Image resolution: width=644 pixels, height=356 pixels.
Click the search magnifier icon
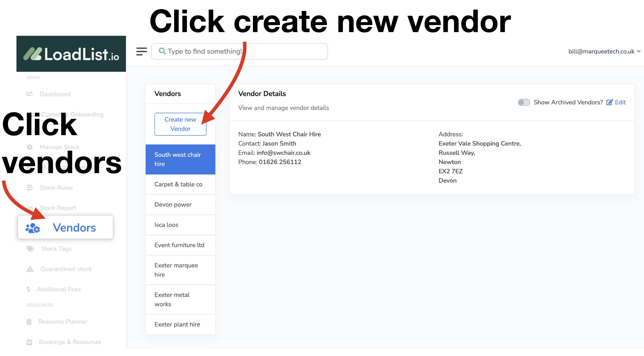(162, 51)
